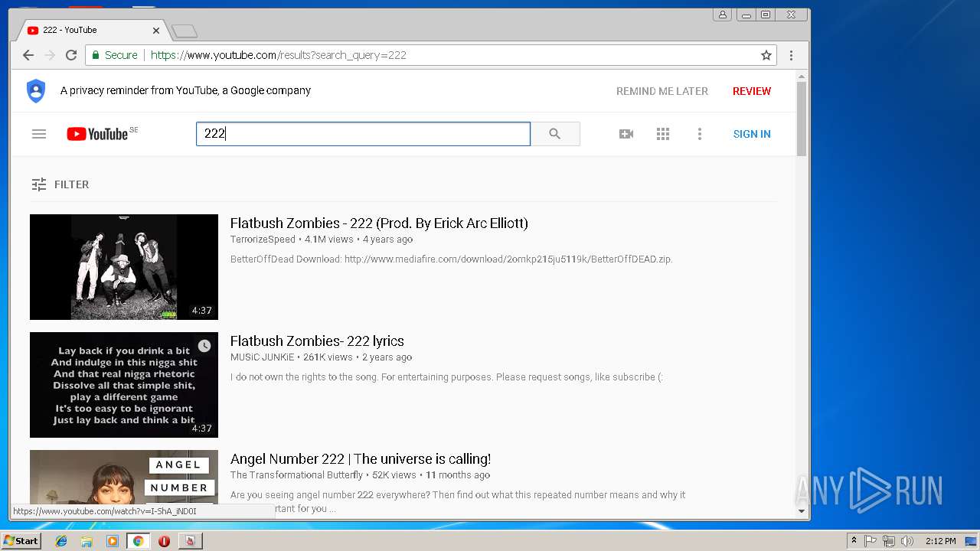The width and height of the screenshot is (980, 551).
Task: Reload the page with refresh icon
Action: (x=71, y=55)
